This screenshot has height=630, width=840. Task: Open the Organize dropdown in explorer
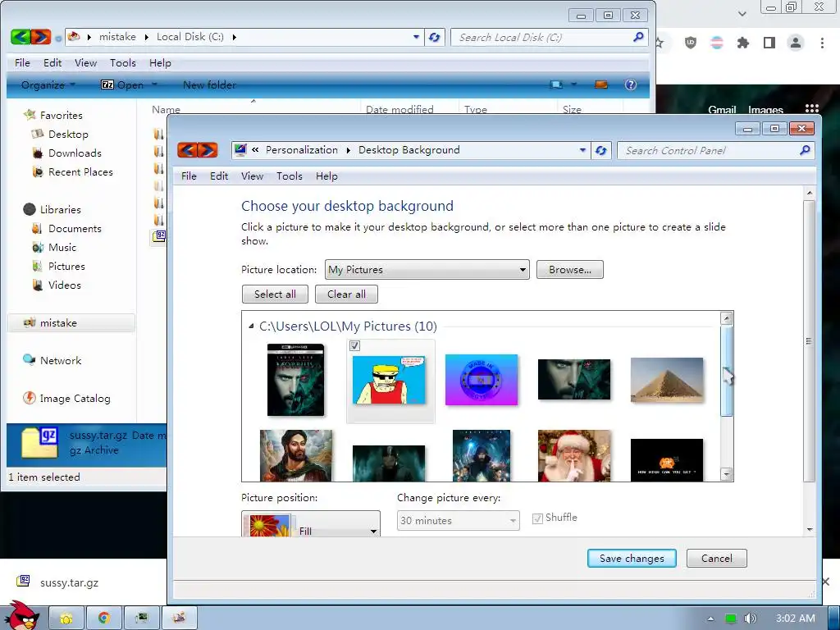(48, 84)
